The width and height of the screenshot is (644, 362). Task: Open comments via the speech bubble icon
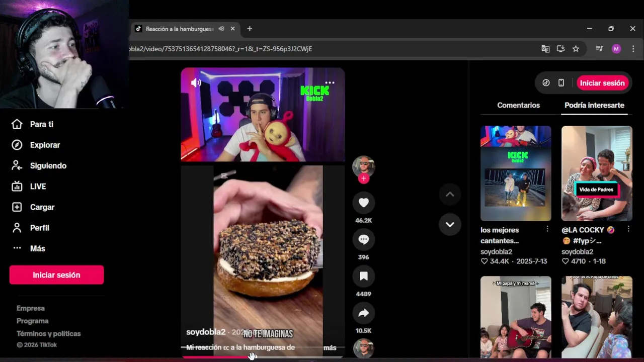click(x=364, y=239)
